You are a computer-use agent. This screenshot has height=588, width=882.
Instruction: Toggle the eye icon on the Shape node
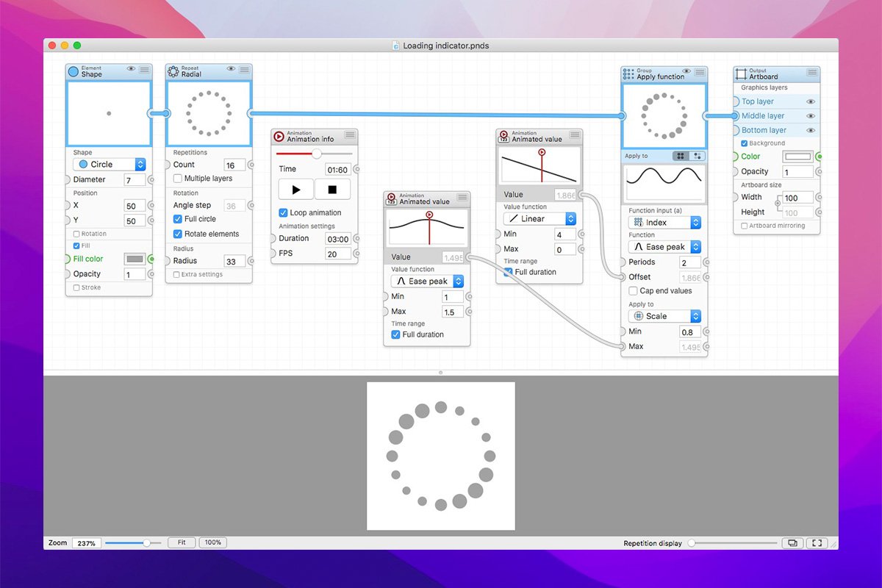131,69
